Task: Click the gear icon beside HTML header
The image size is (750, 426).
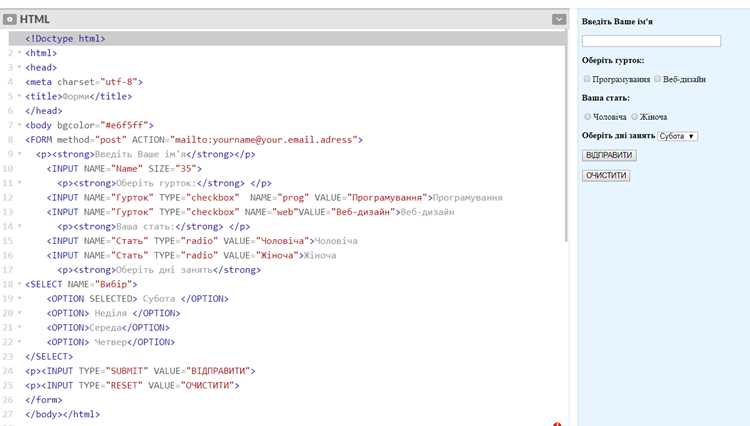Action: pos(10,20)
